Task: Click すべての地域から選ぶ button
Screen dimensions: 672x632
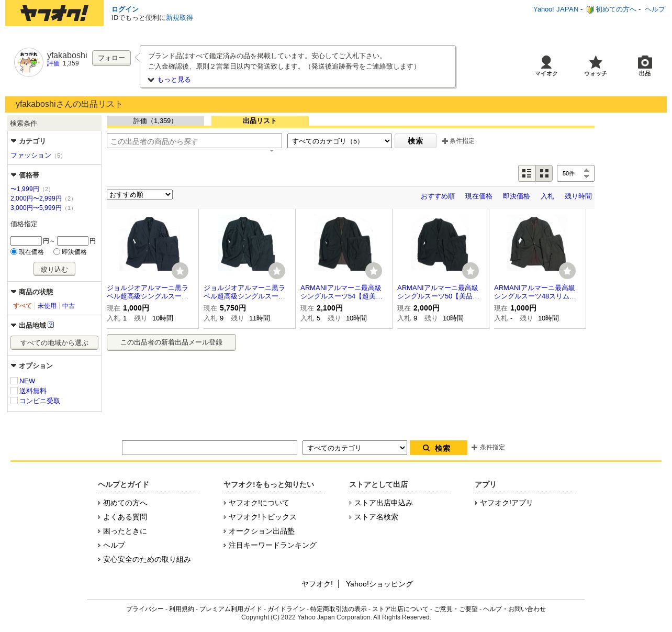Action: pyautogui.click(x=54, y=343)
